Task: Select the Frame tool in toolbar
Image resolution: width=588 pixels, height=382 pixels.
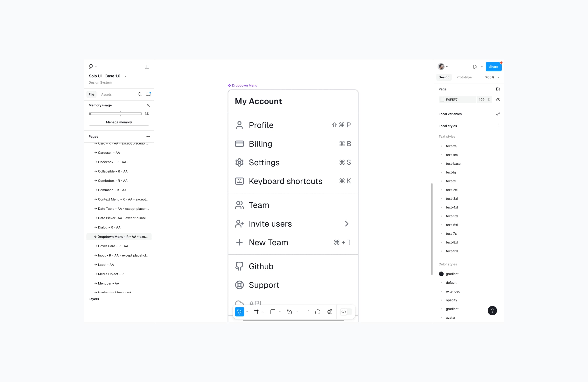Action: pos(256,312)
